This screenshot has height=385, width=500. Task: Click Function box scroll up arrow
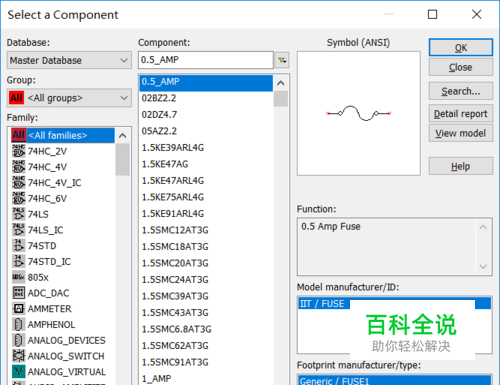483,227
